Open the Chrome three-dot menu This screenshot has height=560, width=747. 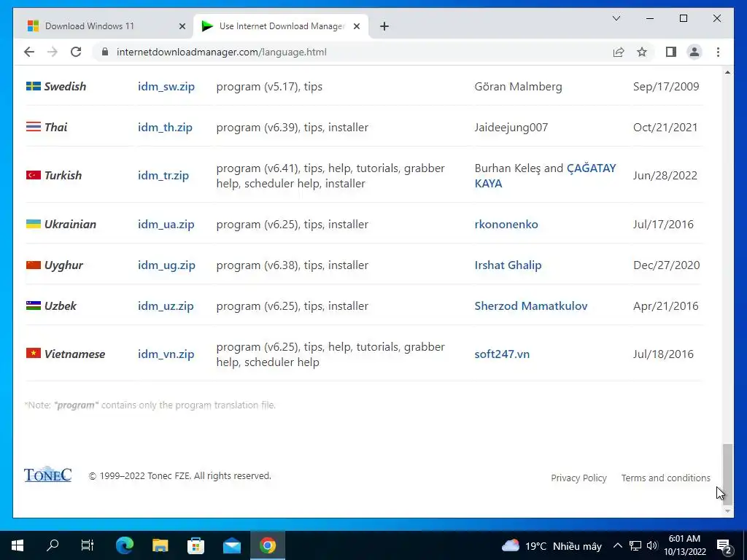(718, 52)
